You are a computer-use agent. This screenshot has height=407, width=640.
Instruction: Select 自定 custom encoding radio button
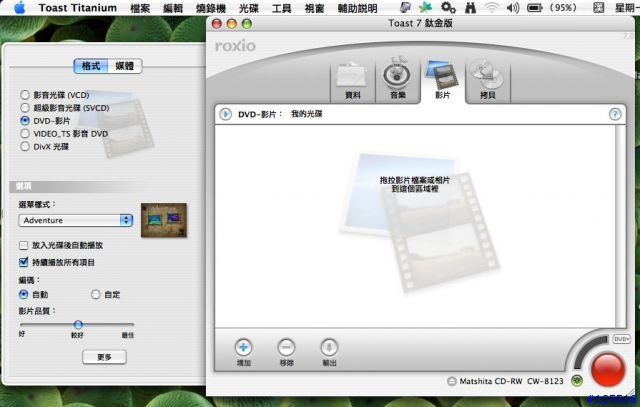tap(96, 294)
